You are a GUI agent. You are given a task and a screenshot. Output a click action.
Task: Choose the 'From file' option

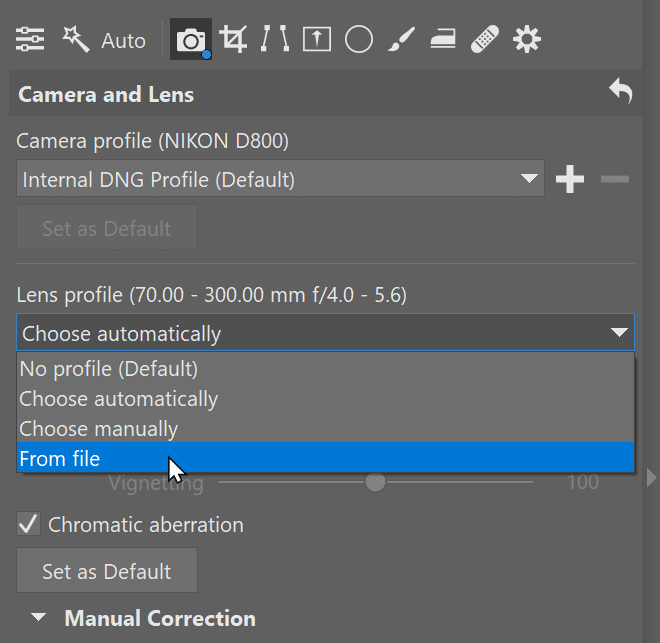[x=325, y=458]
